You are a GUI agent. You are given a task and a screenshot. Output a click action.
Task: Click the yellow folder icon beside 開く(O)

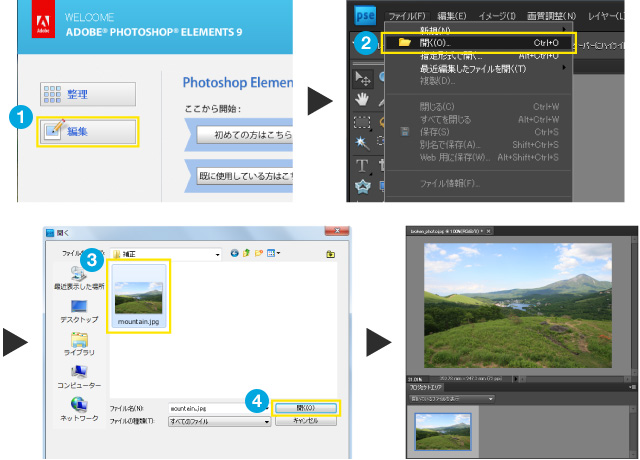[404, 42]
